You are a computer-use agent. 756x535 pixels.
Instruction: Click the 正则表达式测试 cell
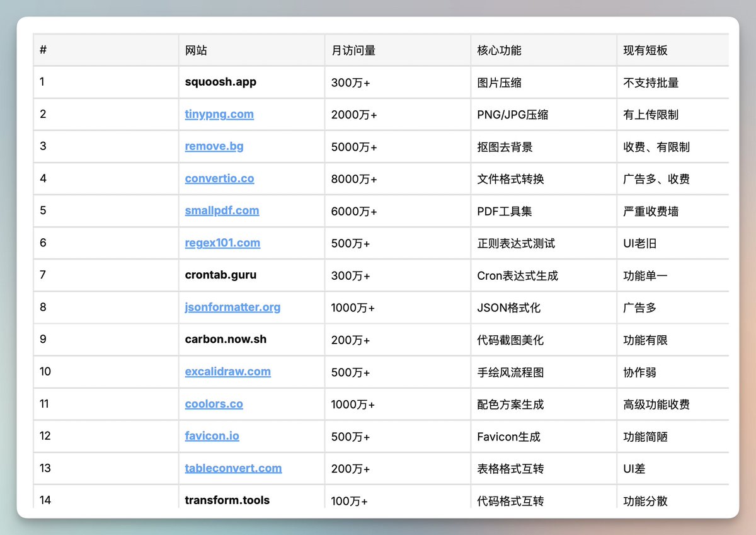coord(544,243)
